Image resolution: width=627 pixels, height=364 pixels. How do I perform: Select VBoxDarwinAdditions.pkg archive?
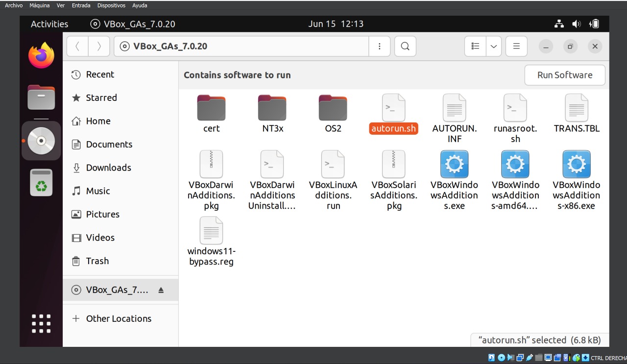[211, 181]
